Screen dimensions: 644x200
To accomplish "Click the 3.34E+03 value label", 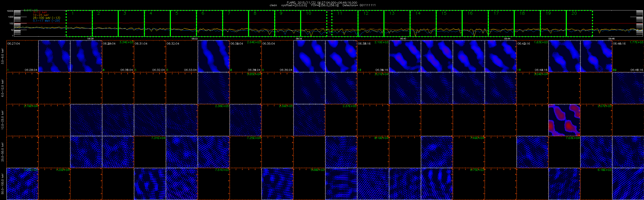I will tap(126, 42).
